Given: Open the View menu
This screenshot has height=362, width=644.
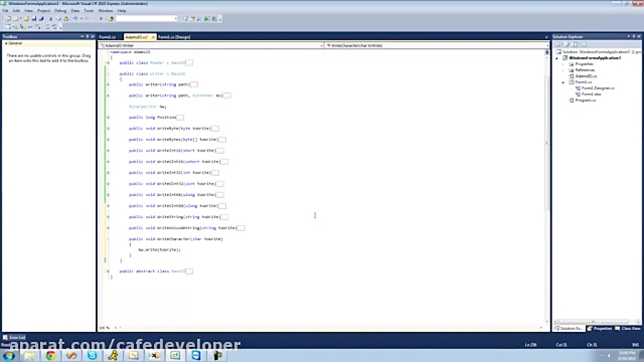Looking at the screenshot, I should (x=29, y=11).
